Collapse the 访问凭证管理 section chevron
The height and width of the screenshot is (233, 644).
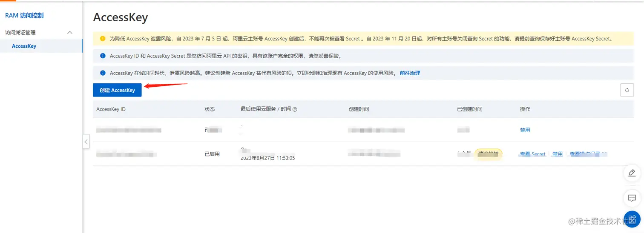point(70,32)
